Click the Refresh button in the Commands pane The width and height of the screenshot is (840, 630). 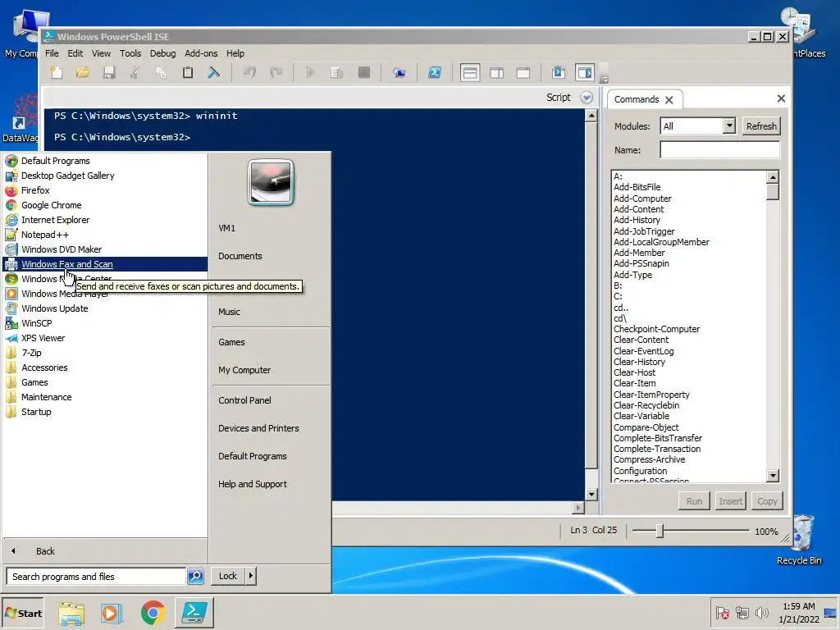761,126
